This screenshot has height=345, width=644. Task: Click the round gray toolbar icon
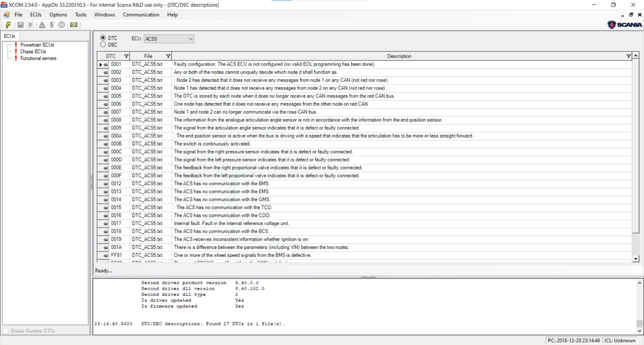point(61,25)
